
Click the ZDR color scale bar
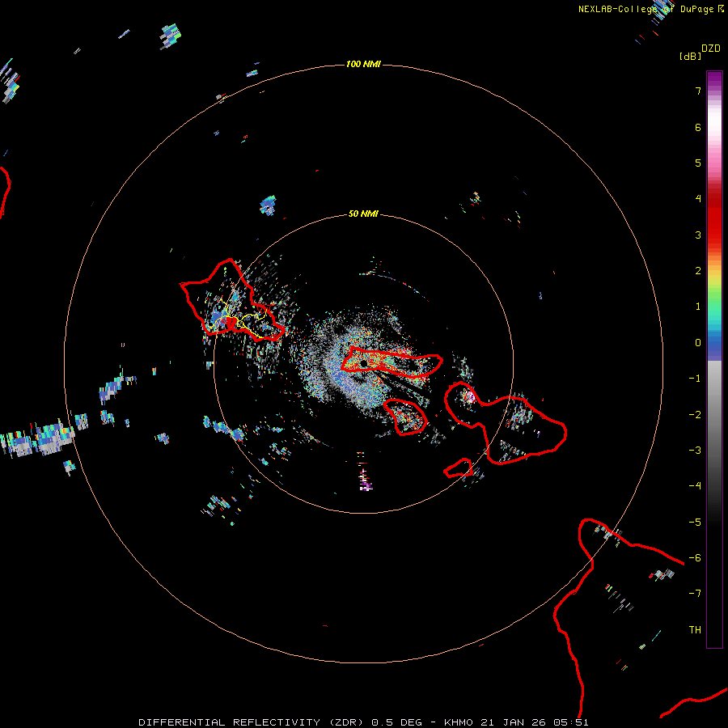[714, 359]
